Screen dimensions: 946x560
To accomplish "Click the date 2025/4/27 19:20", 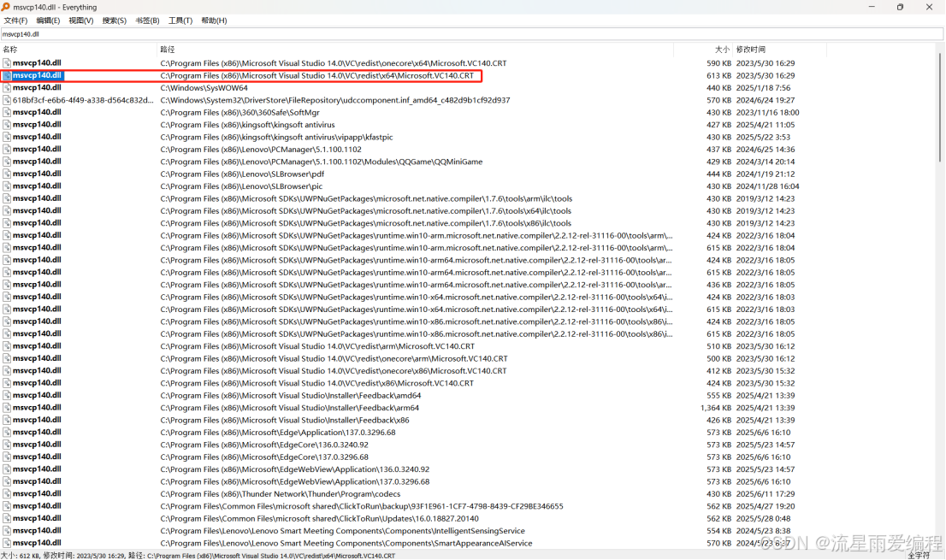I will pyautogui.click(x=765, y=506).
